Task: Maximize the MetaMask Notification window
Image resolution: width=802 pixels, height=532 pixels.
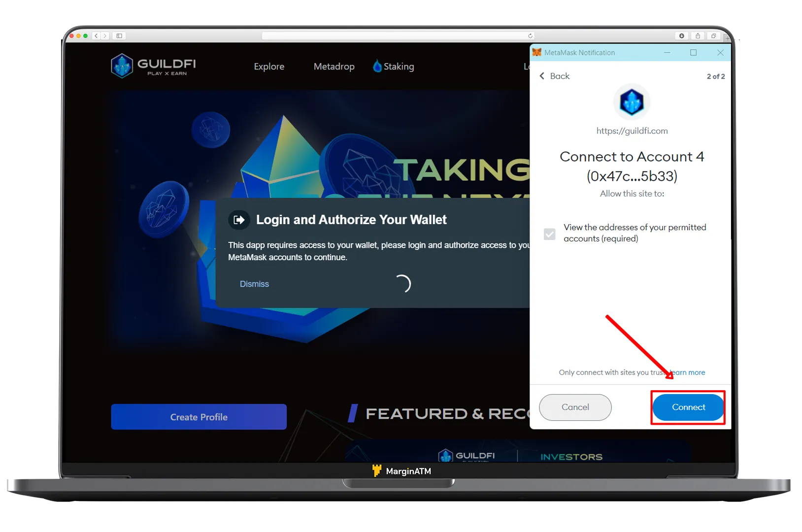Action: point(694,52)
